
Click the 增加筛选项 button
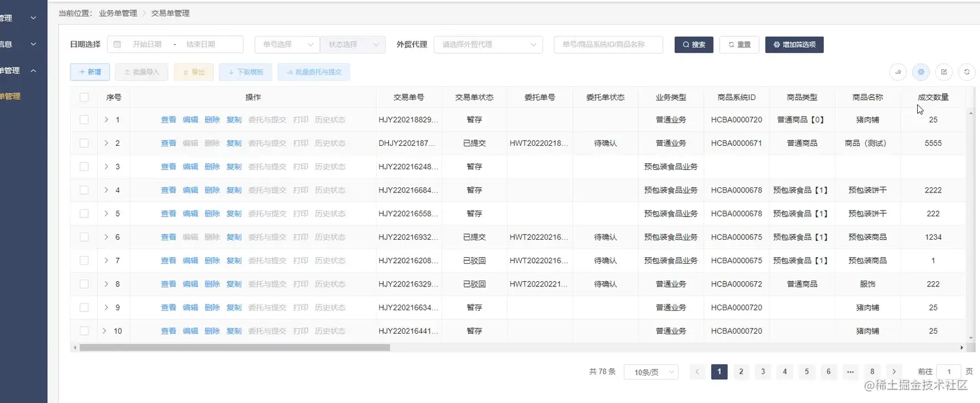click(795, 45)
